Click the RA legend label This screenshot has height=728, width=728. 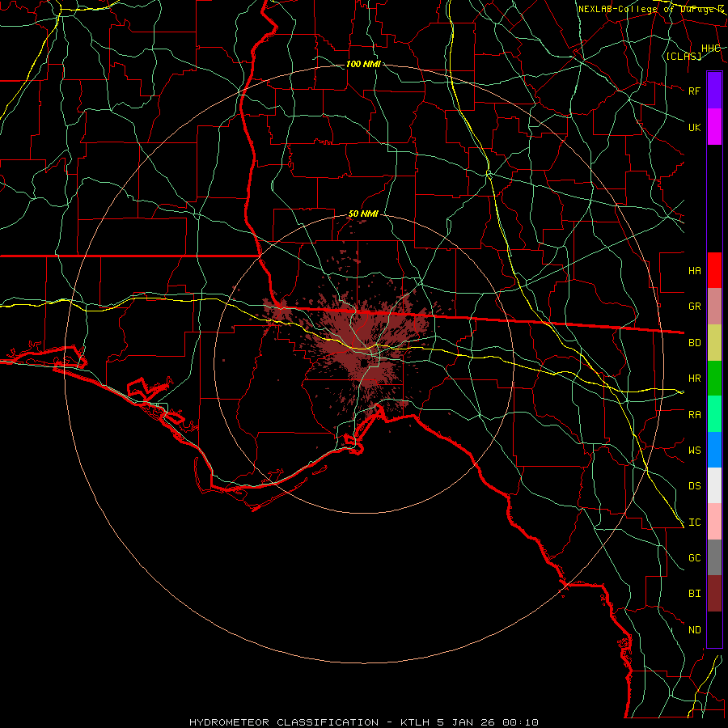click(x=695, y=414)
